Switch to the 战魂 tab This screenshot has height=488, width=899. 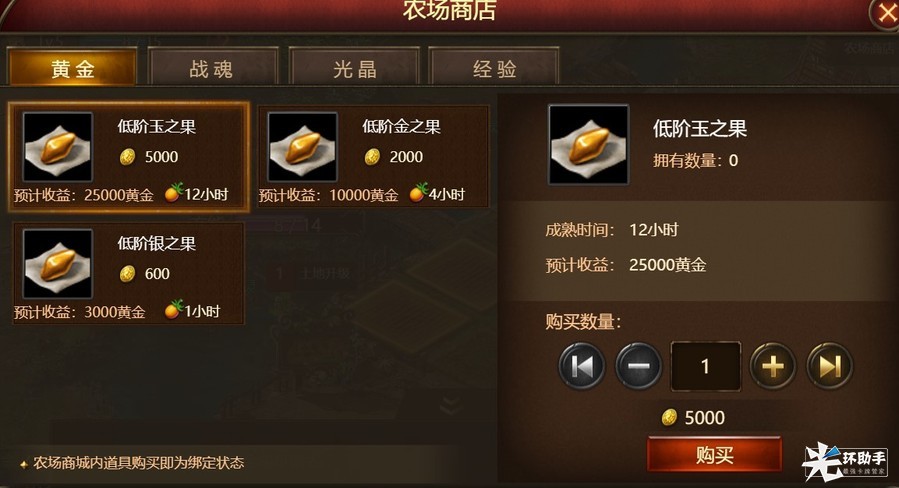click(x=212, y=68)
